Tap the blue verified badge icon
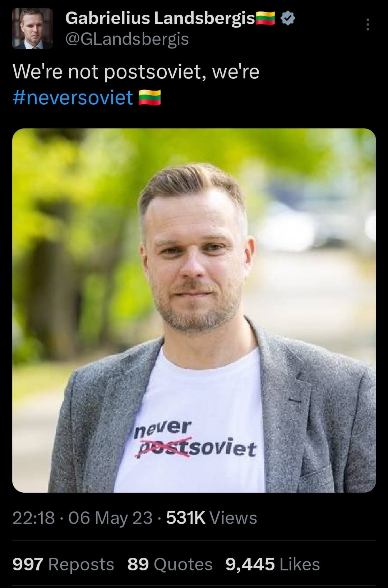The image size is (388, 588). pos(287,18)
